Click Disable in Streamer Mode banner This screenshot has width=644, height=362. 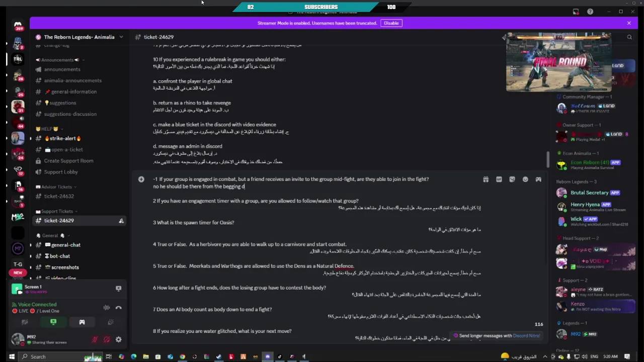pyautogui.click(x=391, y=23)
